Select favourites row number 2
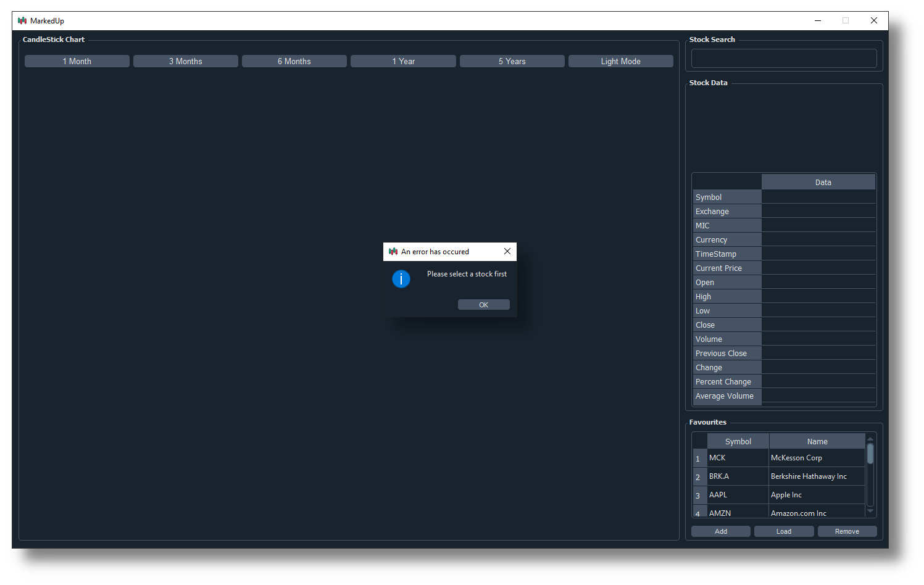924x585 pixels. pos(700,477)
